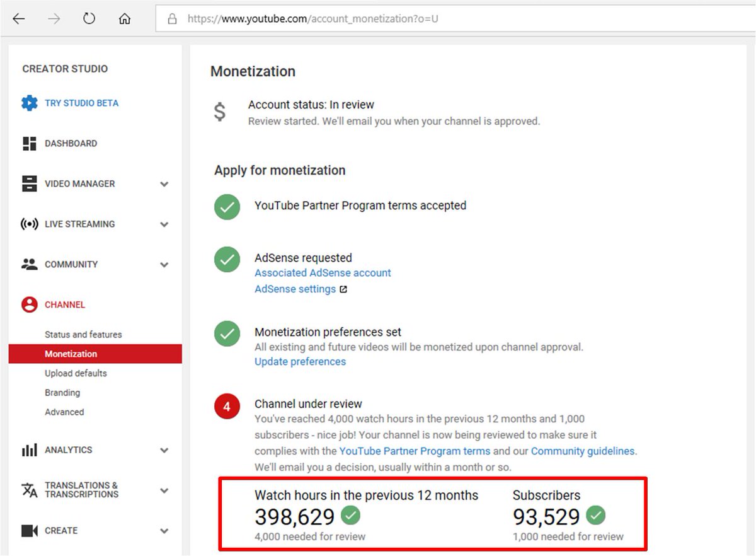Open AdSense settings link
The image size is (756, 556).
(295, 289)
